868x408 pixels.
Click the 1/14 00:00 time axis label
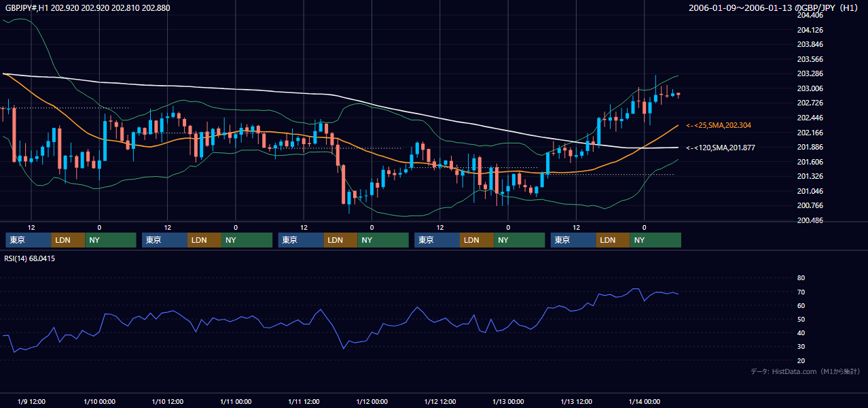pos(645,401)
